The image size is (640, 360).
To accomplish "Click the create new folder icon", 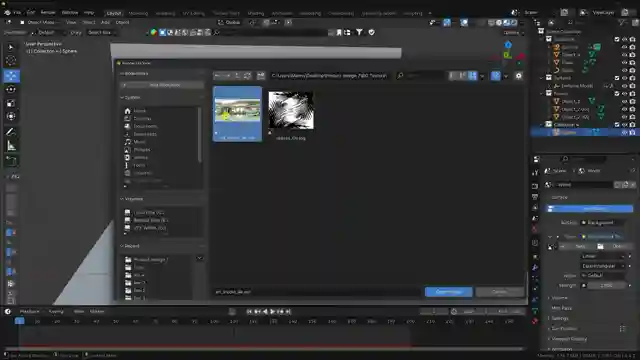I will coord(261,76).
